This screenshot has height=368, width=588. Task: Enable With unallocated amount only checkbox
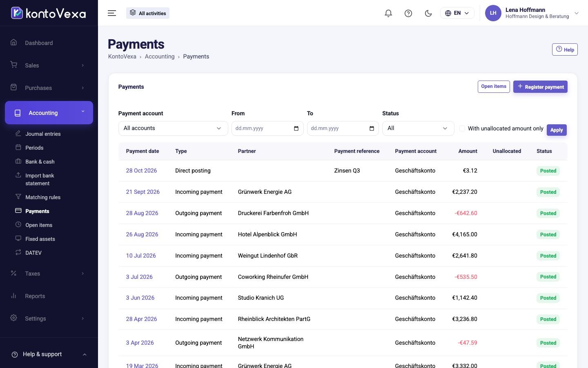coord(462,128)
